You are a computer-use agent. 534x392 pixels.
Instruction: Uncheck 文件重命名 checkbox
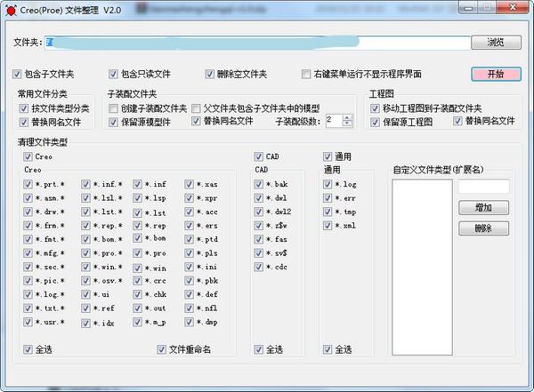coord(161,349)
